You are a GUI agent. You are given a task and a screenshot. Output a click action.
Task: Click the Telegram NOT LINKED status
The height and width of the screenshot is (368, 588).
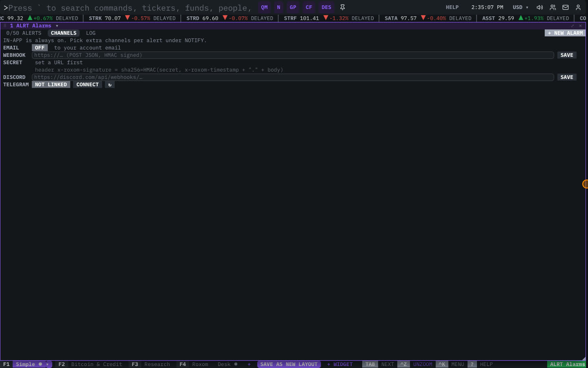[51, 85]
